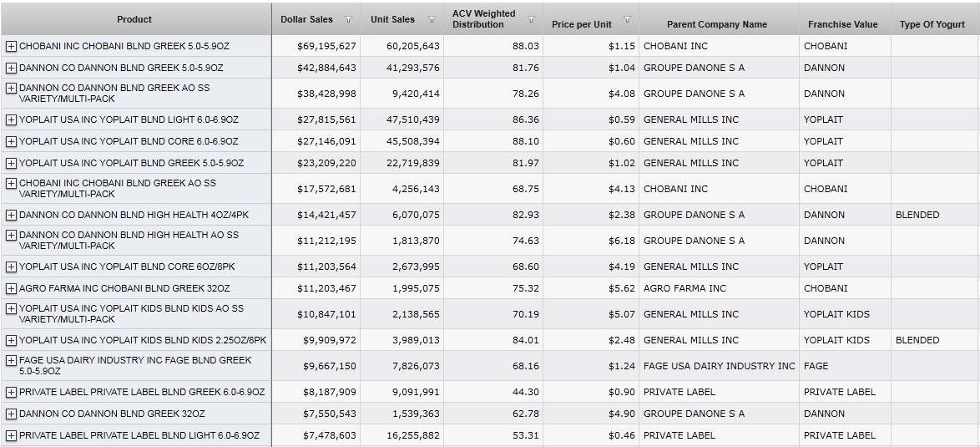Expand Private Label Blnd Light row
The width and height of the screenshot is (980, 447).
click(x=11, y=435)
